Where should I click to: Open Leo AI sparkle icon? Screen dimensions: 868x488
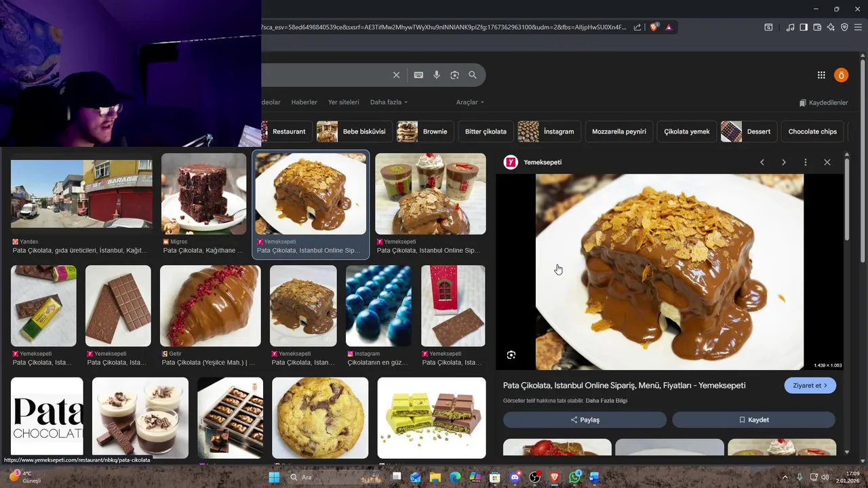[x=831, y=27]
